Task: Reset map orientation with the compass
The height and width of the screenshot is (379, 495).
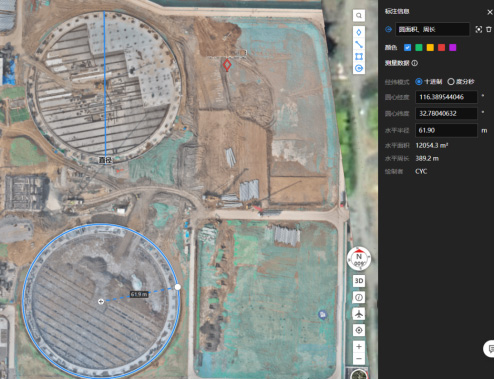Action: (x=359, y=258)
